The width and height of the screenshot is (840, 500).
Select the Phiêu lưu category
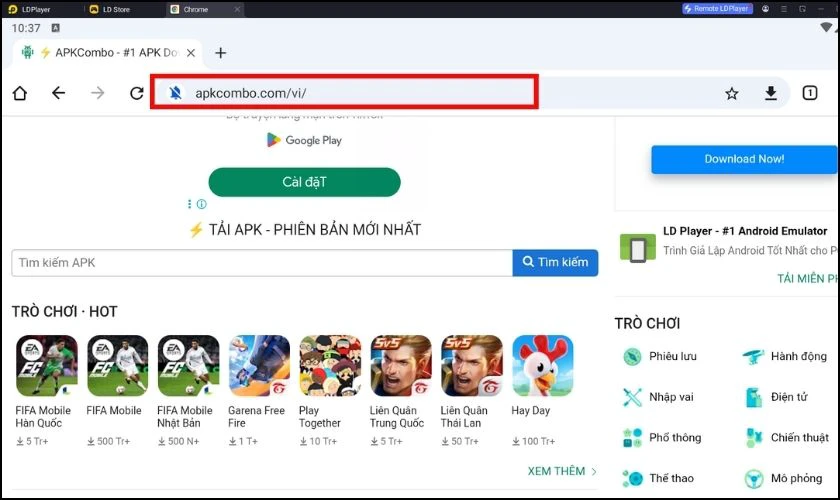pyautogui.click(x=660, y=356)
